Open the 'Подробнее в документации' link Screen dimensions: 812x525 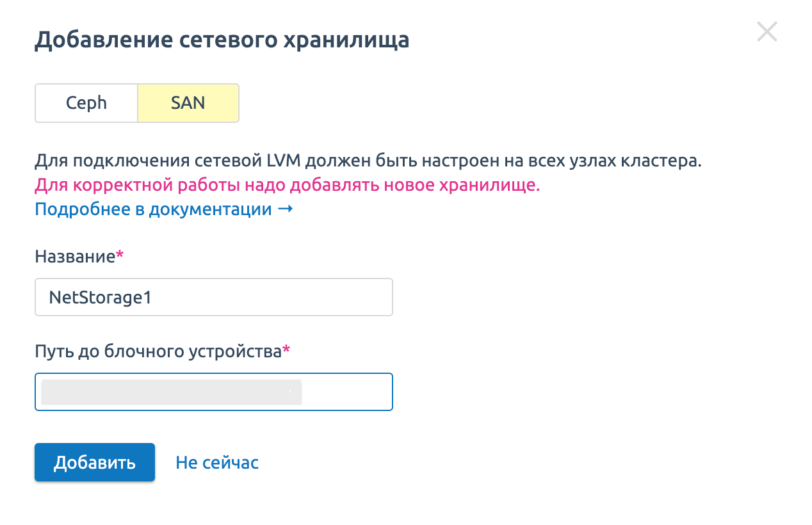tap(154, 209)
